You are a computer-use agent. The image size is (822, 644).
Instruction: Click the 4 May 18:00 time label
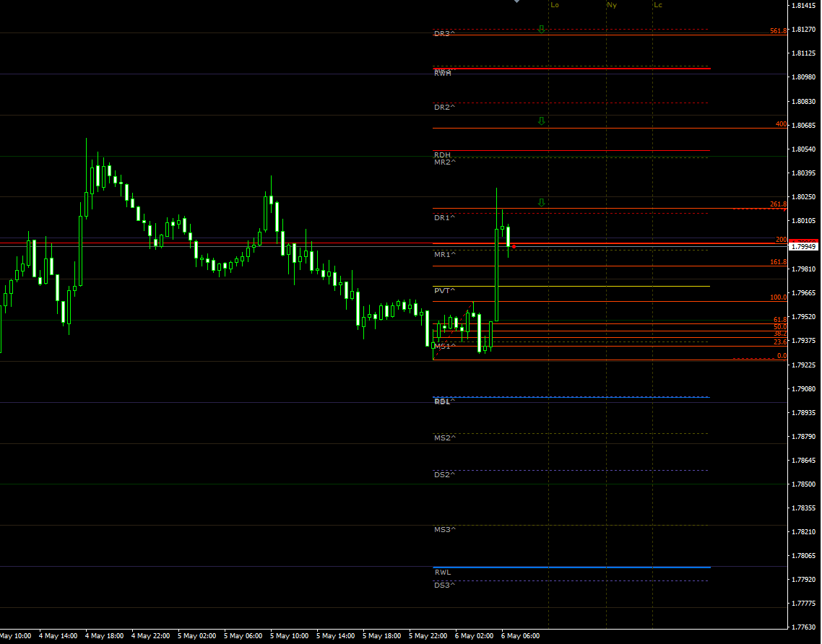click(x=104, y=636)
